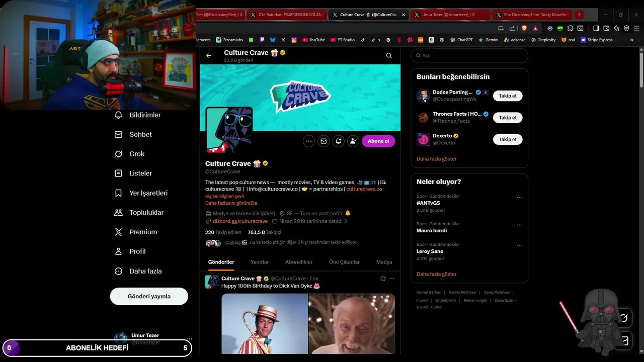Open the YT Studio bookmark

[343, 40]
